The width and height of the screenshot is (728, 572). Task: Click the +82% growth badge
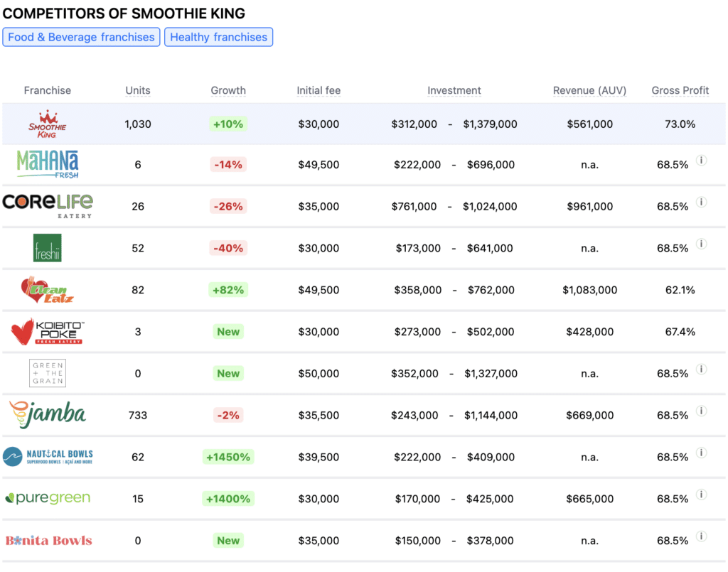228,290
